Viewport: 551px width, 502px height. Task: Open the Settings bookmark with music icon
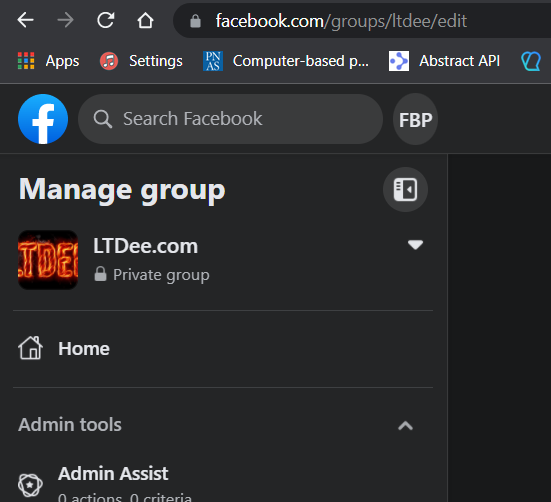[x=141, y=61]
